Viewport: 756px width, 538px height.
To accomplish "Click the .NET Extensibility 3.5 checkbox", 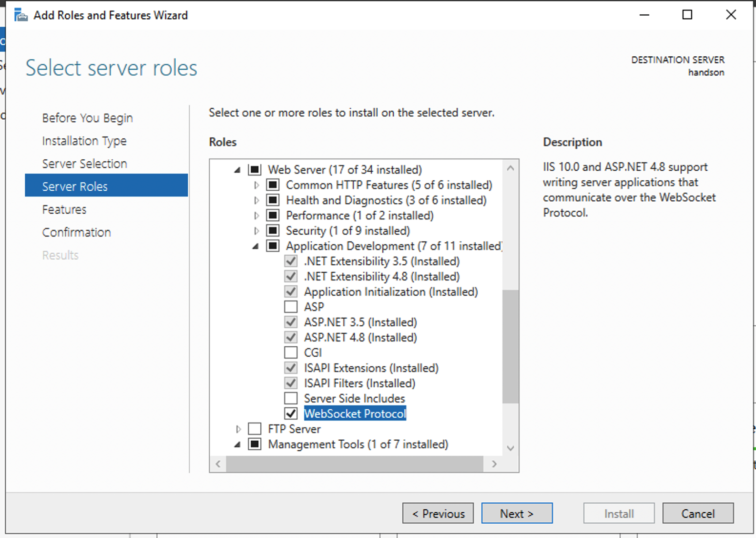I will point(291,261).
